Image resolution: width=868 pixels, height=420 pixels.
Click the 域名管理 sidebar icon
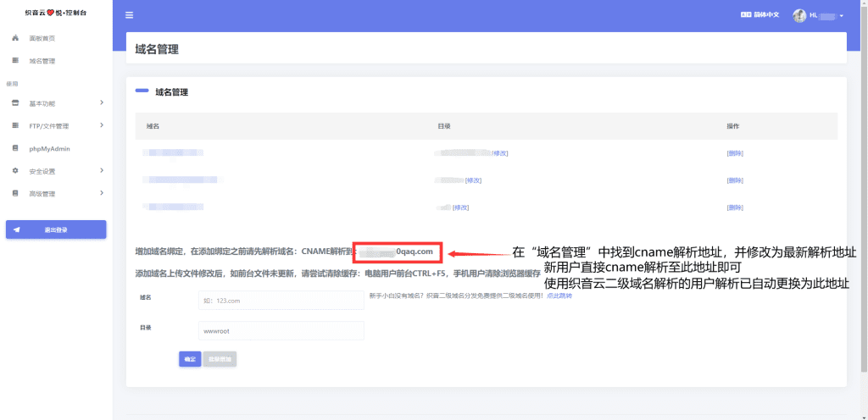click(x=15, y=61)
